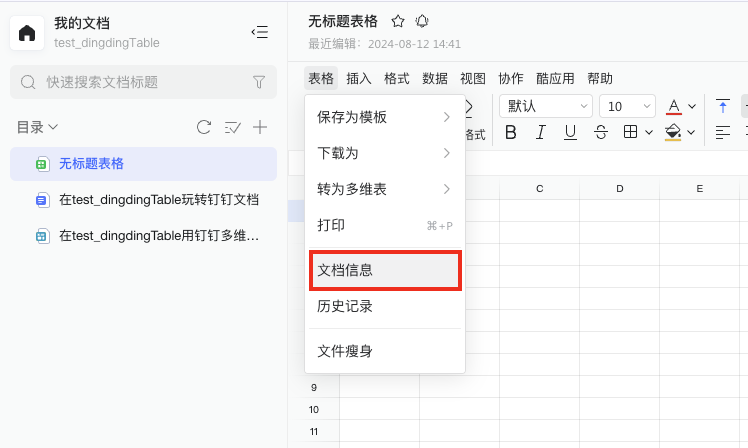
Task: Expand the 下载为 submenu
Action: [x=384, y=153]
